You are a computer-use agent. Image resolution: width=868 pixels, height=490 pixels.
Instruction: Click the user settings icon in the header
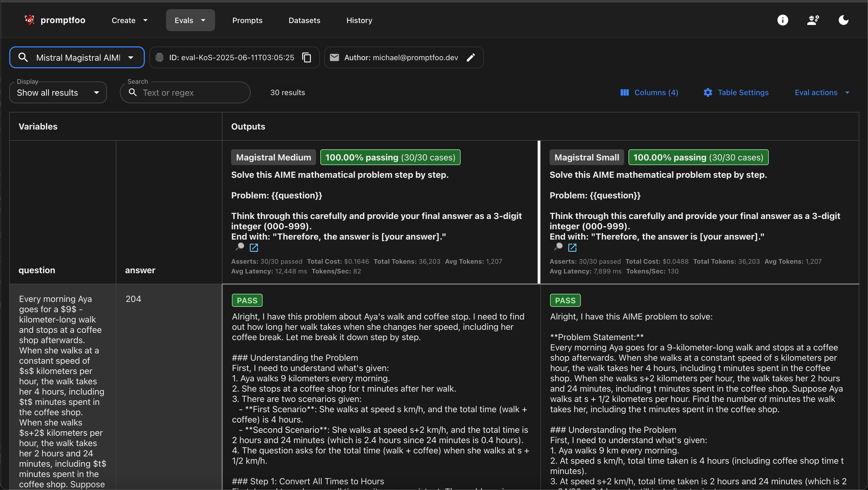[x=813, y=20]
